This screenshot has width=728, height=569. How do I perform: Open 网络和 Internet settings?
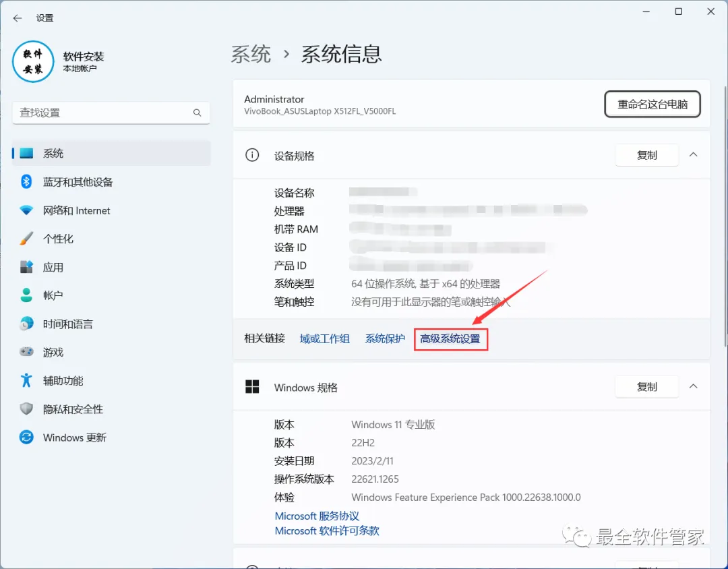point(111,210)
